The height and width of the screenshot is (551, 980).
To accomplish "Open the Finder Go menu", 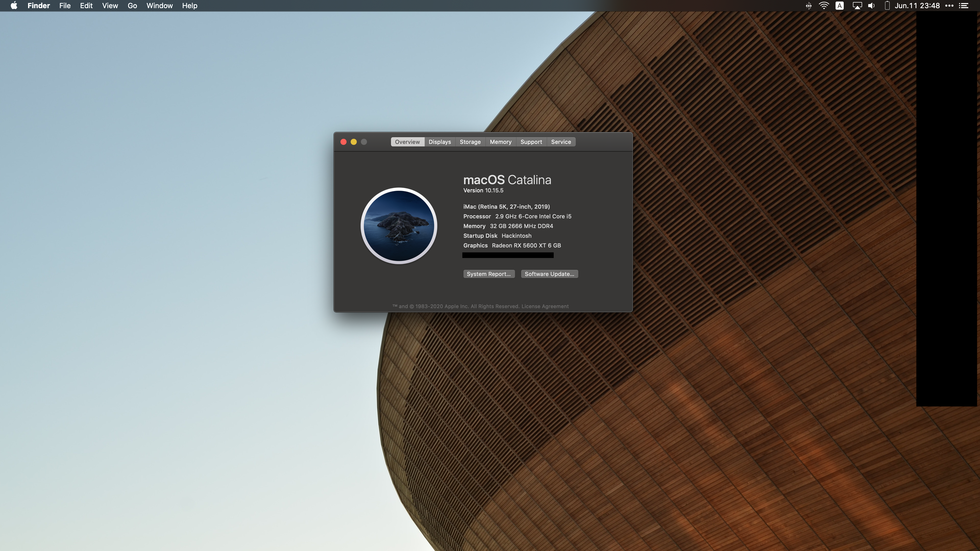I will coord(132,6).
